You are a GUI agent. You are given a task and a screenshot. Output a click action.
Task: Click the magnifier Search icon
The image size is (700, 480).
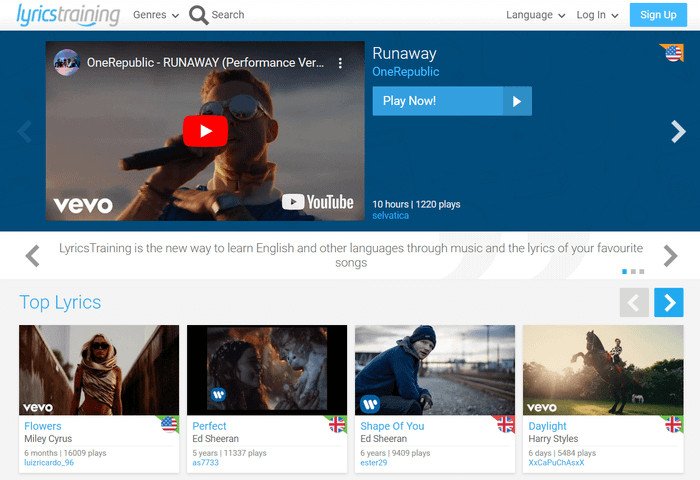pyautogui.click(x=198, y=15)
